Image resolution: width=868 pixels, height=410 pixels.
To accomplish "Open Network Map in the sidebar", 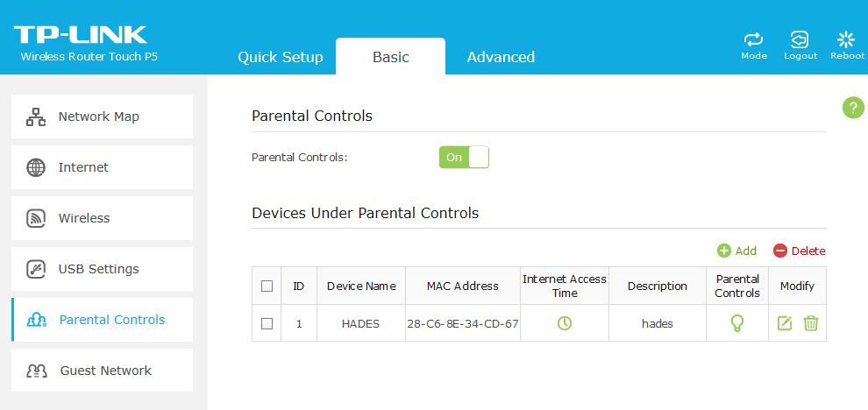I will point(102,117).
